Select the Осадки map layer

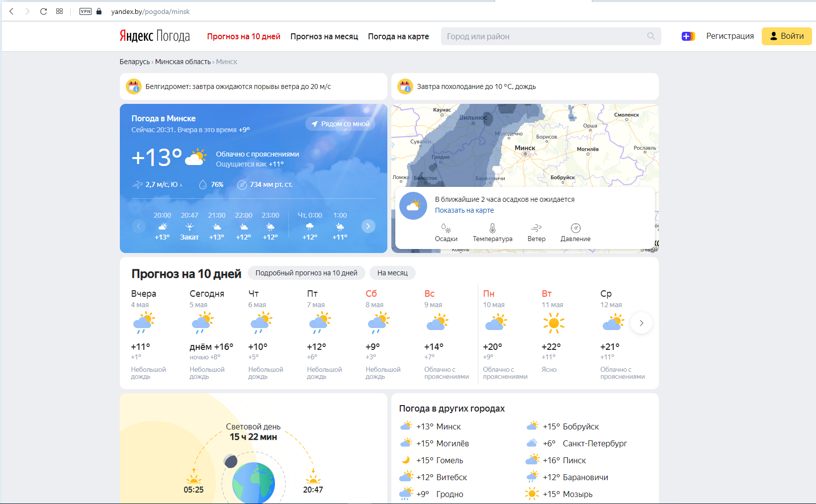pos(446,233)
